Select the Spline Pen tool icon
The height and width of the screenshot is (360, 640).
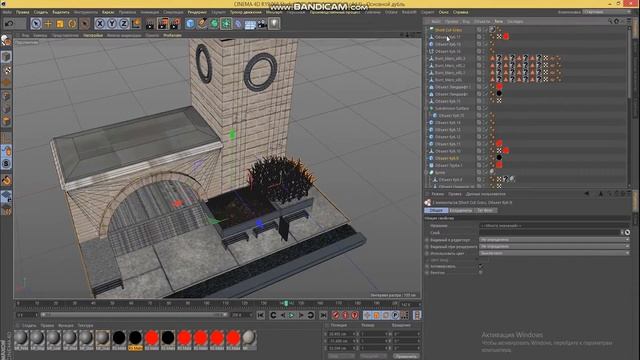click(x=202, y=24)
